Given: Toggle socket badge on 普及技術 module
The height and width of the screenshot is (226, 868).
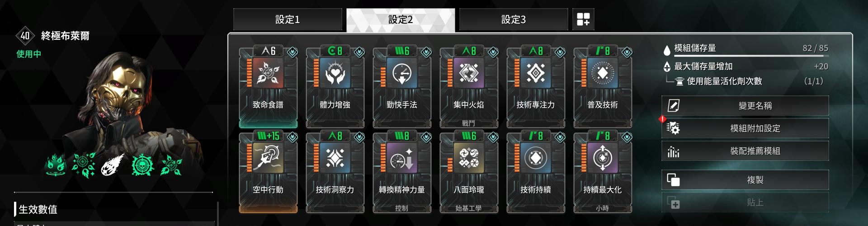Looking at the screenshot, I should coord(627,52).
